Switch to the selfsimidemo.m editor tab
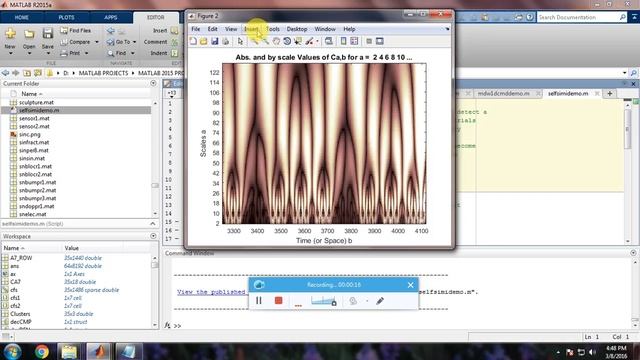Screen dimensions: 640x360 coord(568,93)
